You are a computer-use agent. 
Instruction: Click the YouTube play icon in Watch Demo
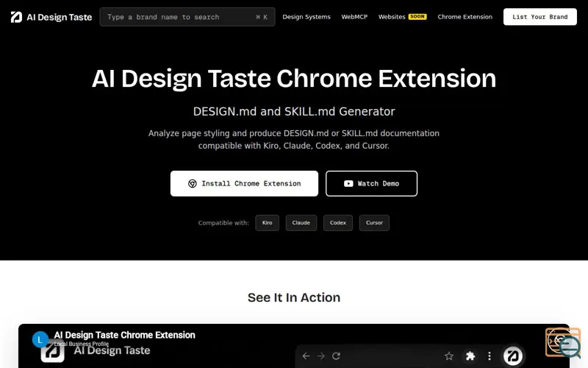[348, 183]
